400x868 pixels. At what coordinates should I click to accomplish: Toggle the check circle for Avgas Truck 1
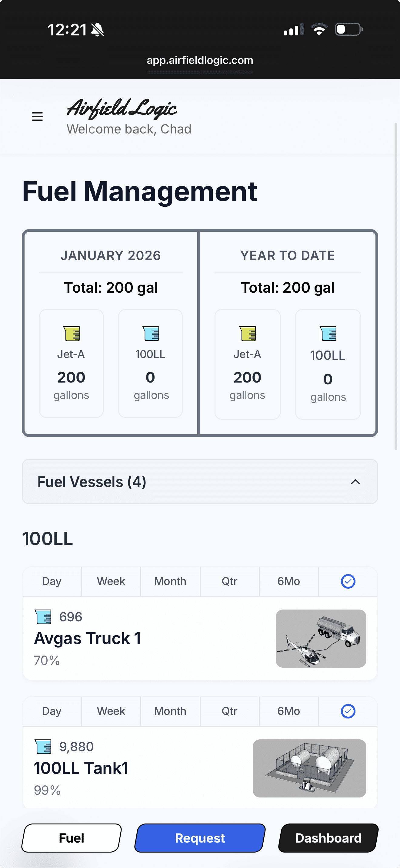click(x=348, y=581)
